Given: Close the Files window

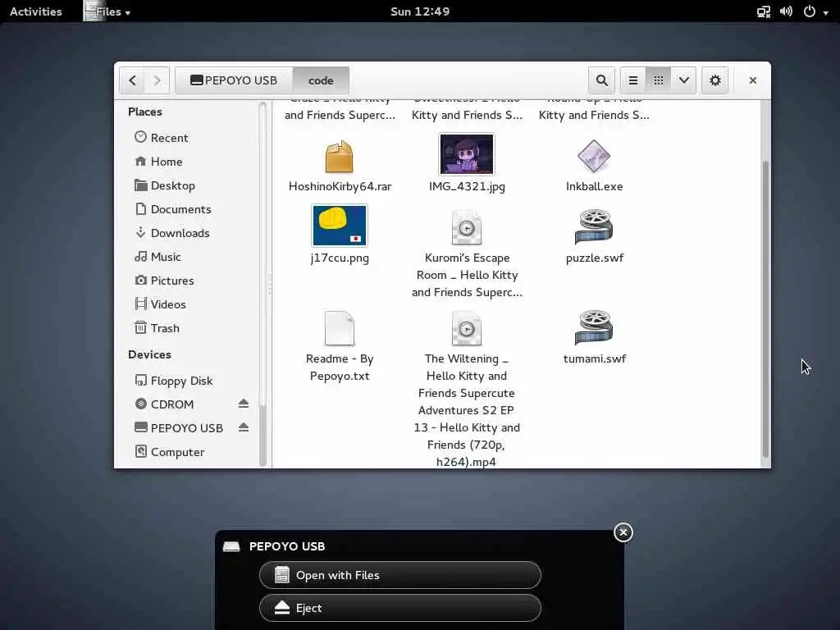Looking at the screenshot, I should click(753, 80).
